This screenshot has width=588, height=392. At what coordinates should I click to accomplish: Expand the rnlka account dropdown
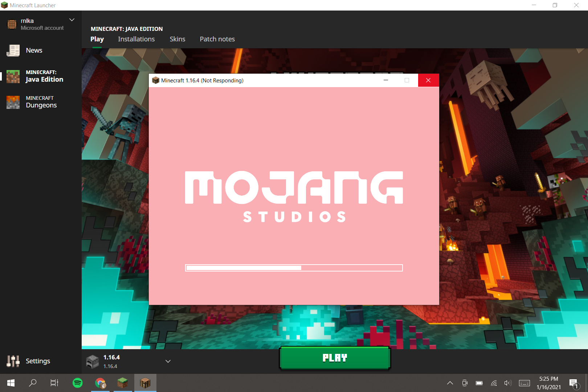[x=72, y=20]
